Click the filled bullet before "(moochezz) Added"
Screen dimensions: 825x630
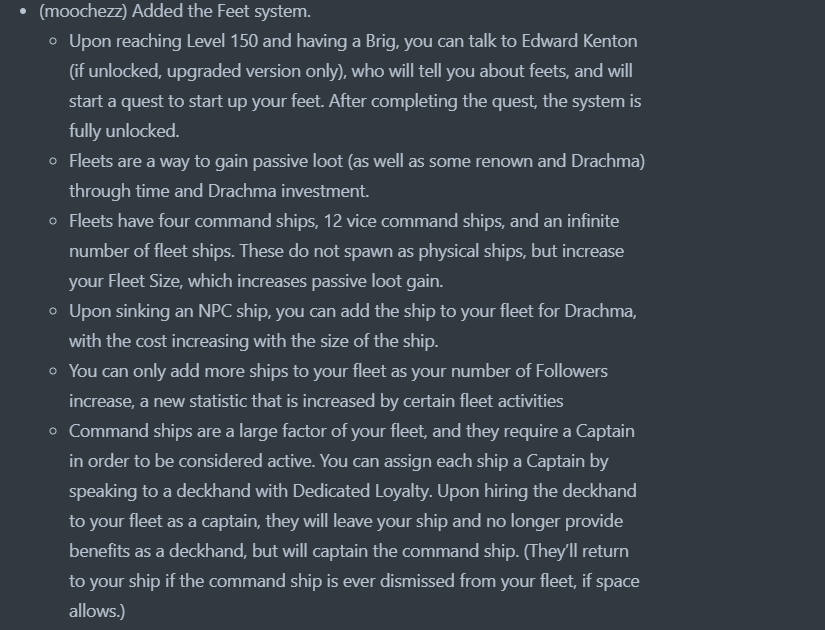pos(23,11)
